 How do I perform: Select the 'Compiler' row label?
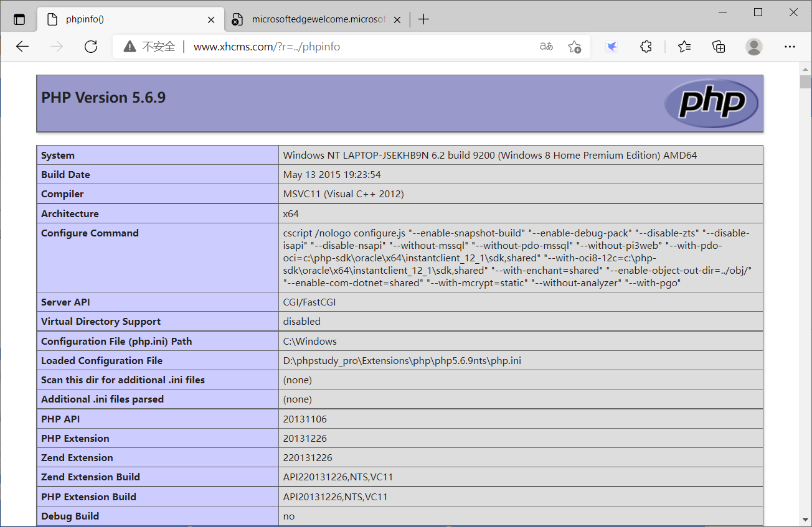click(62, 194)
